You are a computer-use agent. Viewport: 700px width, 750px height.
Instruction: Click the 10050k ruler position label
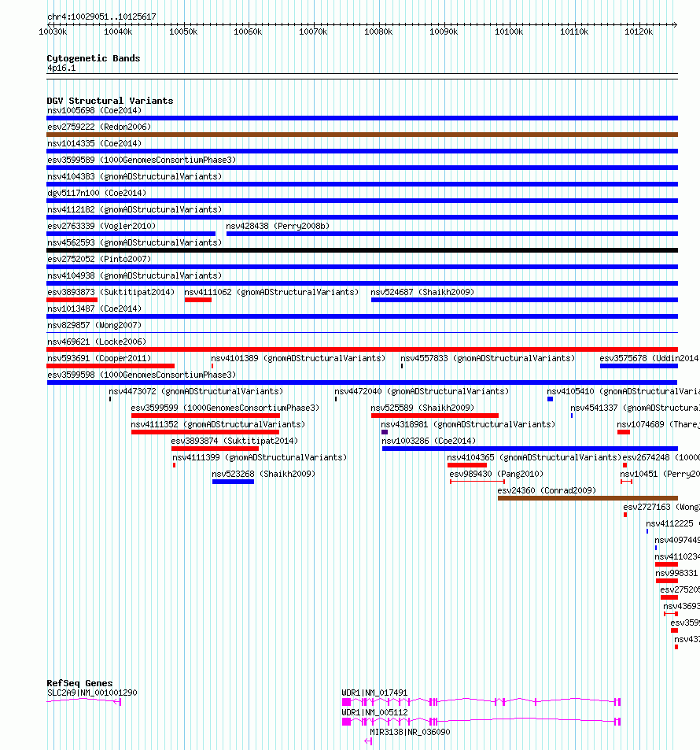[183, 32]
